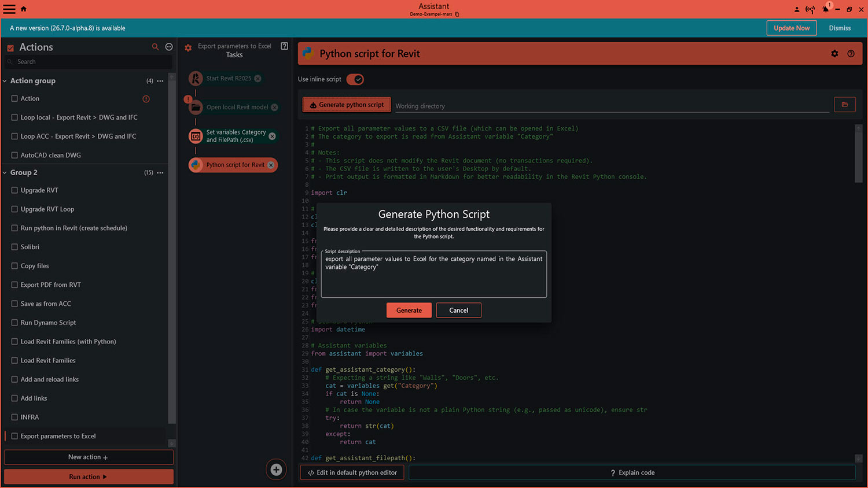
Task: Click Update Now in the version banner
Action: (x=791, y=28)
